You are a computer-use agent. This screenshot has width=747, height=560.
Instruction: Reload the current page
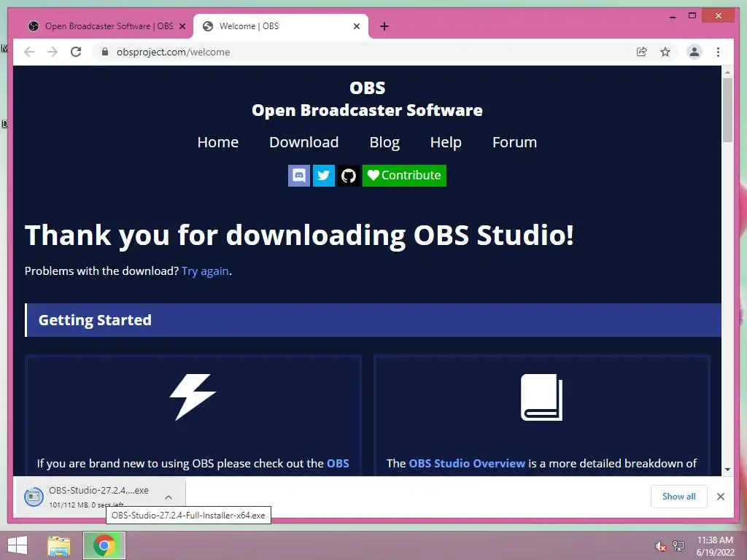[76, 52]
